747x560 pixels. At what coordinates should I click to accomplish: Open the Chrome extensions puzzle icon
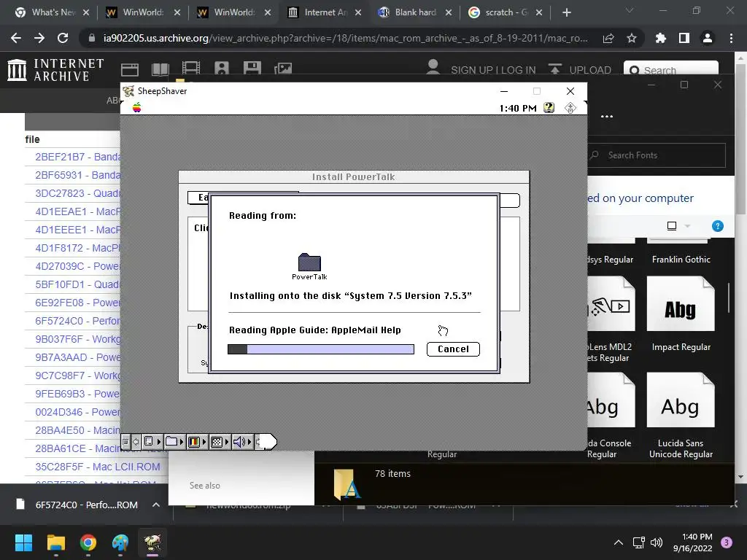[661, 38]
